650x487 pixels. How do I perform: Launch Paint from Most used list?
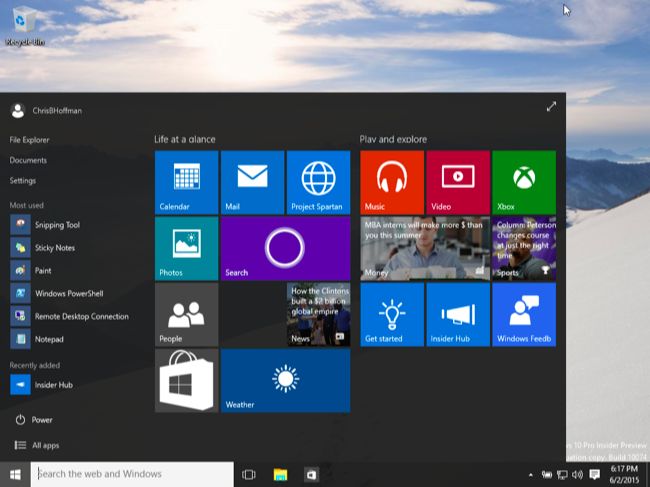click(x=31, y=270)
